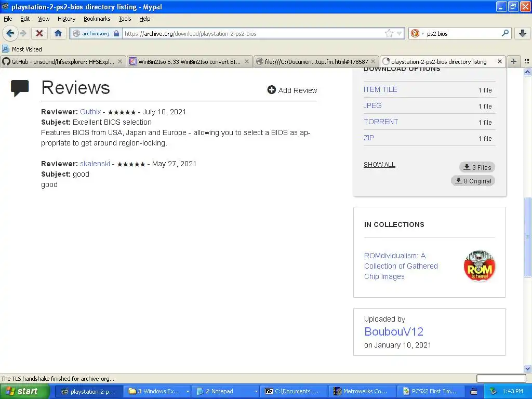532x399 pixels.
Task: Click the July 10, 2021 review date
Action: coord(164,112)
